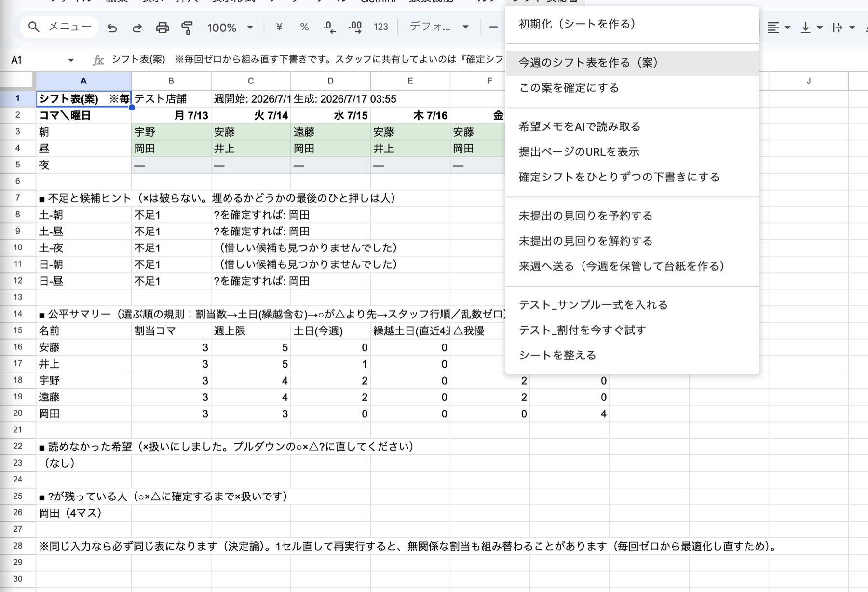Choose 未提出の見回りを予約する

632,216
